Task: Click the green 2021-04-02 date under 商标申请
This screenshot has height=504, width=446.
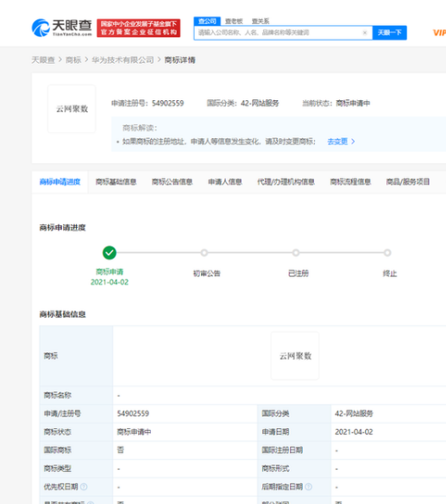Action: point(110,282)
